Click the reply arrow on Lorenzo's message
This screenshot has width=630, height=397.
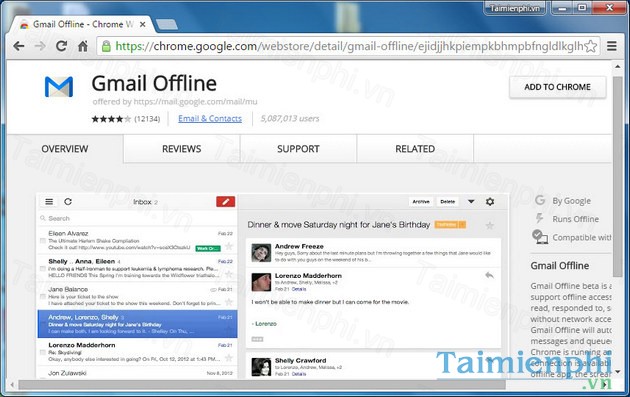(489, 276)
